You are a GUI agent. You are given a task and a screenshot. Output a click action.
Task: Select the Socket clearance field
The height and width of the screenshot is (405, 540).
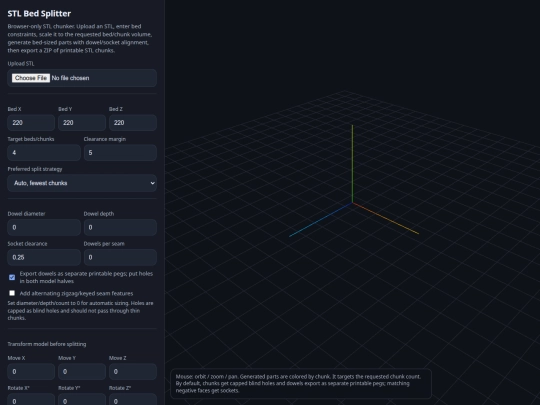(44, 257)
